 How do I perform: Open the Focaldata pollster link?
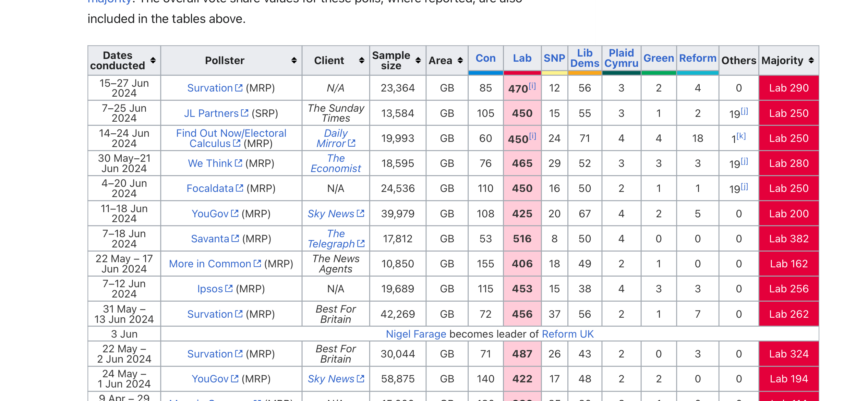(215, 188)
